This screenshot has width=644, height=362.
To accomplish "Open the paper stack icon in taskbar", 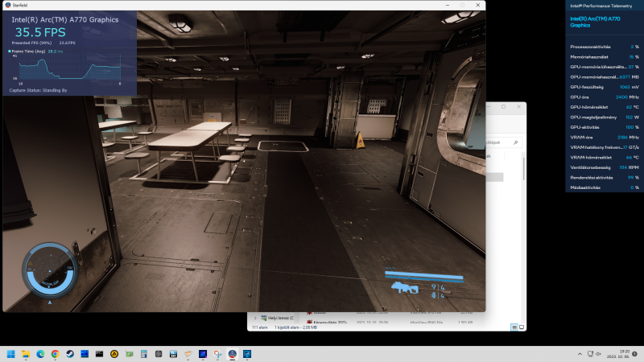I will [x=188, y=354].
